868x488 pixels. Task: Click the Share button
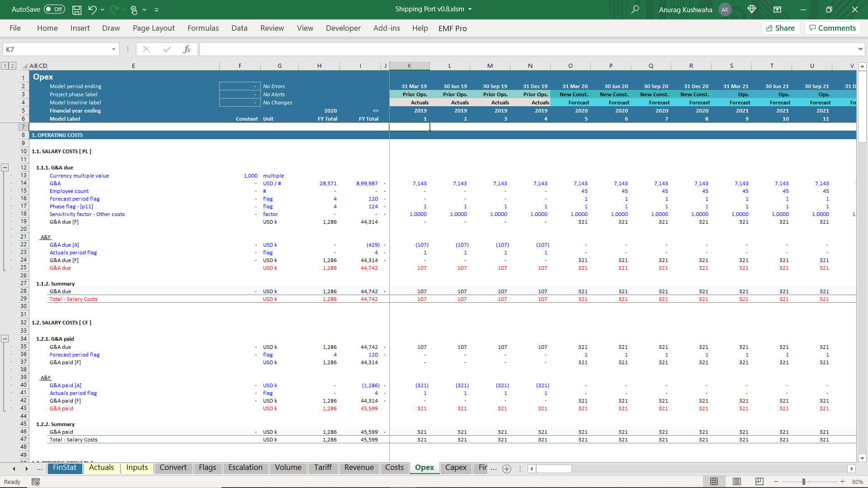(781, 28)
